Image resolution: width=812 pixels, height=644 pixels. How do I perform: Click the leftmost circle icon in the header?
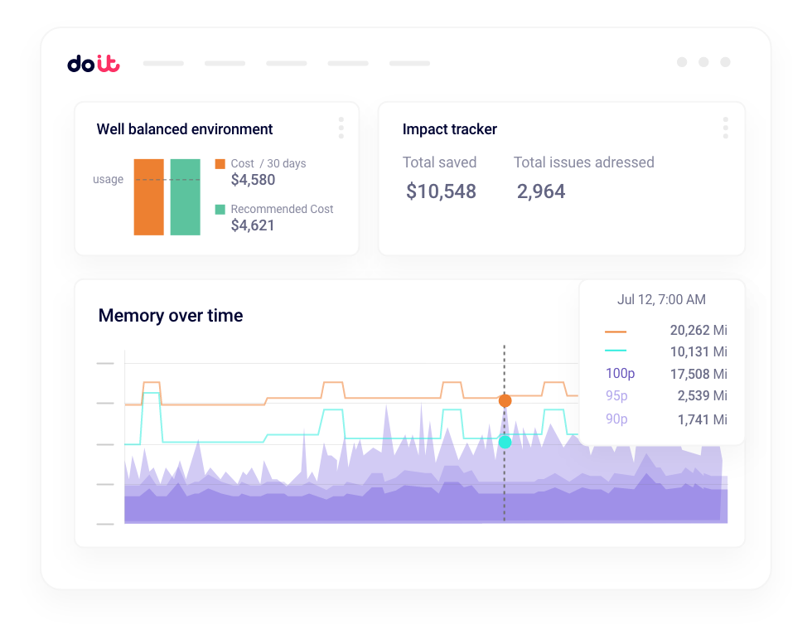682,61
